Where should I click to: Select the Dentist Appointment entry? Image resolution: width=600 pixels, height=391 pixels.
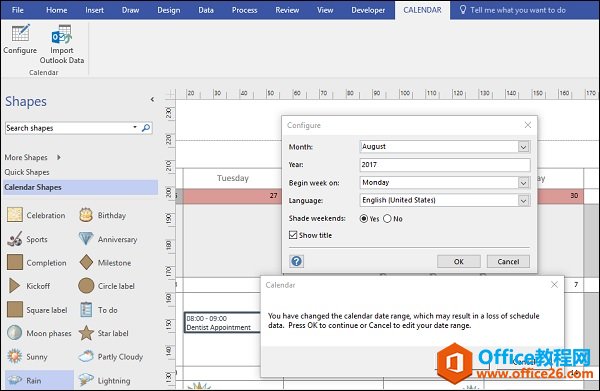(x=222, y=323)
